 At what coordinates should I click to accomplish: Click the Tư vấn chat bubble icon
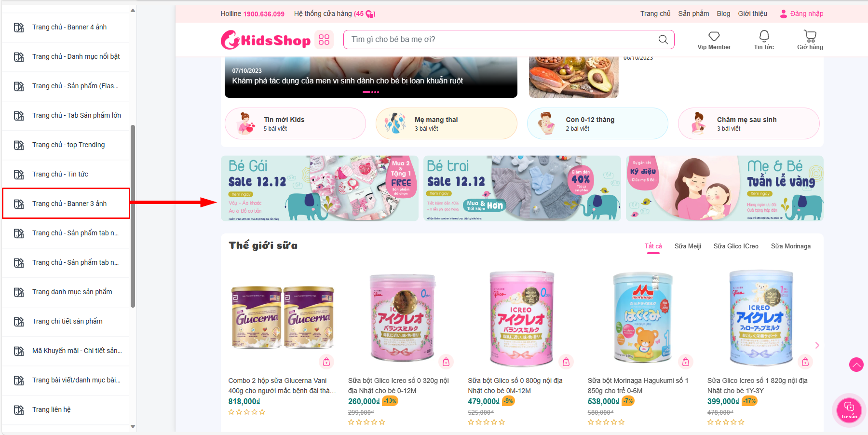pos(849,410)
